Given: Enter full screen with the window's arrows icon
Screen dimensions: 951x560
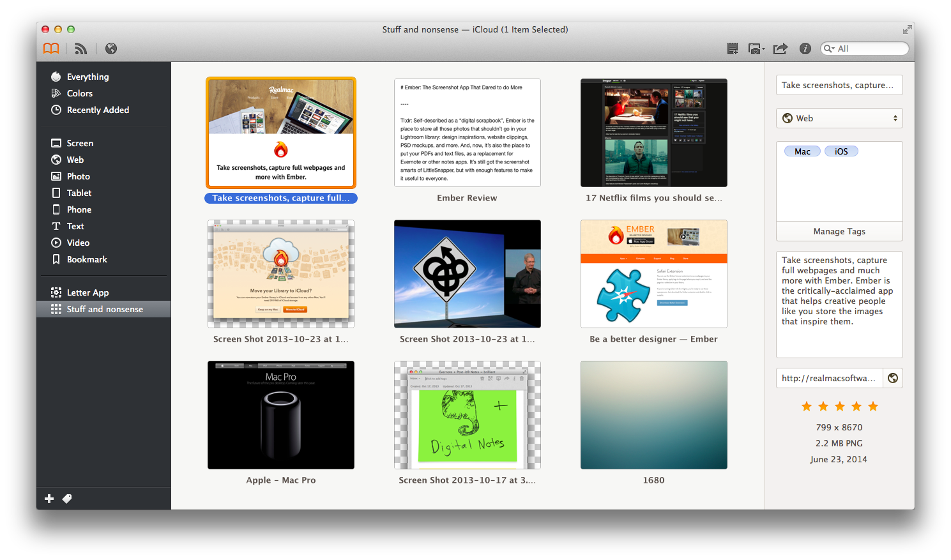Looking at the screenshot, I should click(907, 29).
